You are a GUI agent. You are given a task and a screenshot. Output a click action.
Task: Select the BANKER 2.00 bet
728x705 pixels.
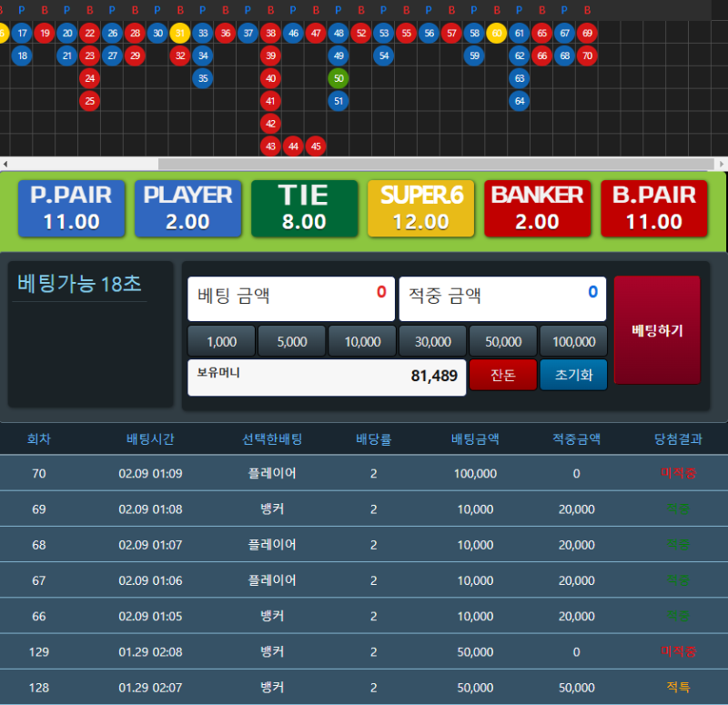point(538,208)
